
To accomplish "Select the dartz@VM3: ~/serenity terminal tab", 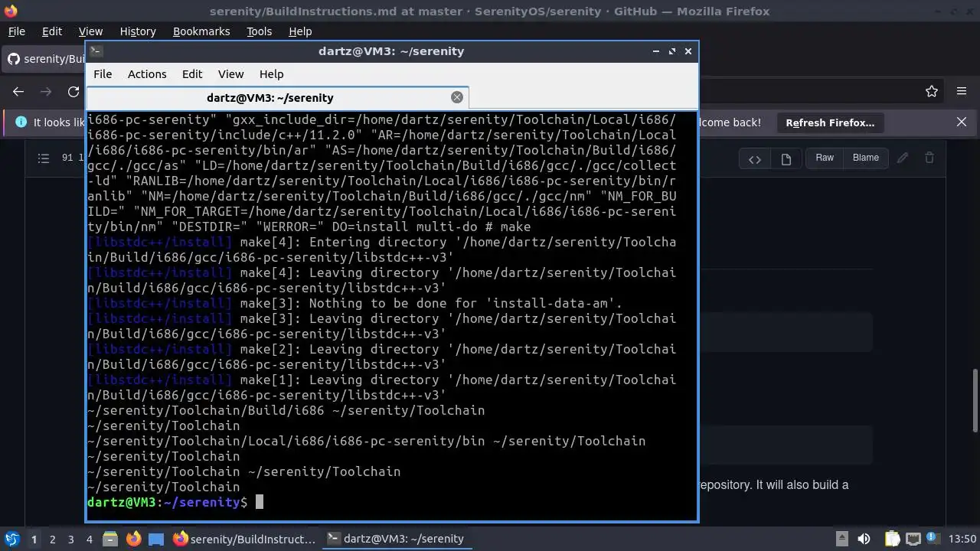I will tap(270, 98).
